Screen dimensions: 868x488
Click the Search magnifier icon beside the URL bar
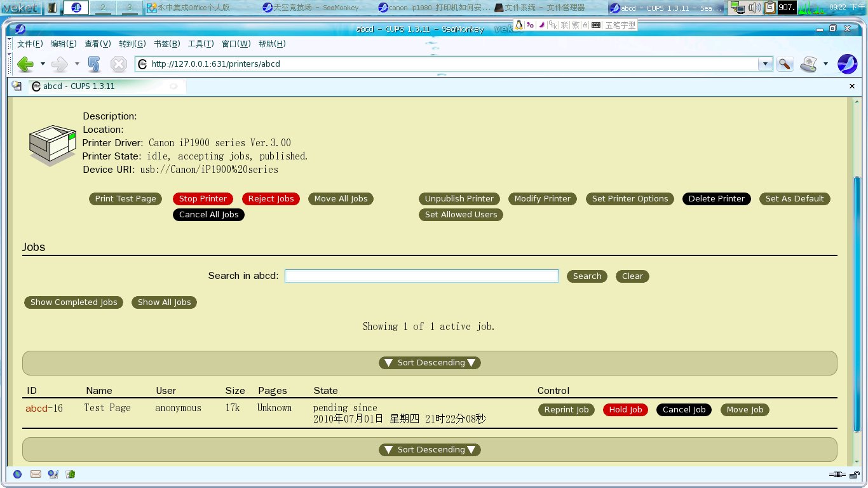coord(785,64)
